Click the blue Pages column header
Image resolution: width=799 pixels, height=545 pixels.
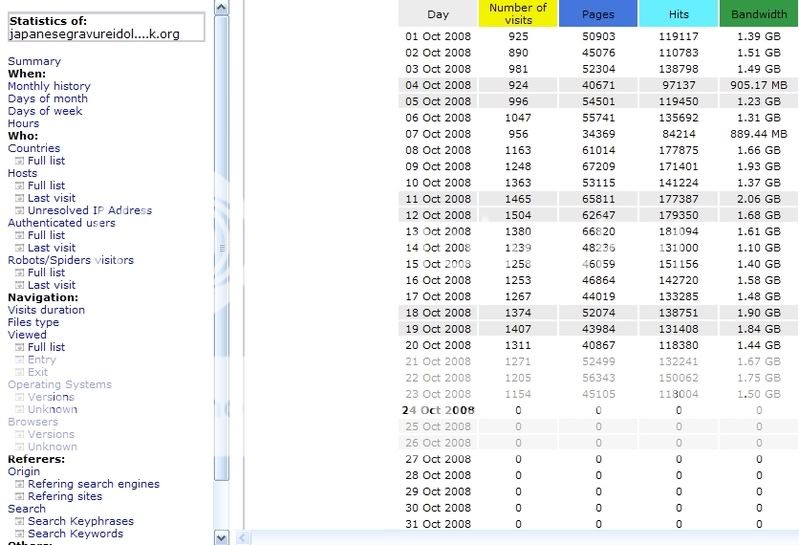point(598,14)
